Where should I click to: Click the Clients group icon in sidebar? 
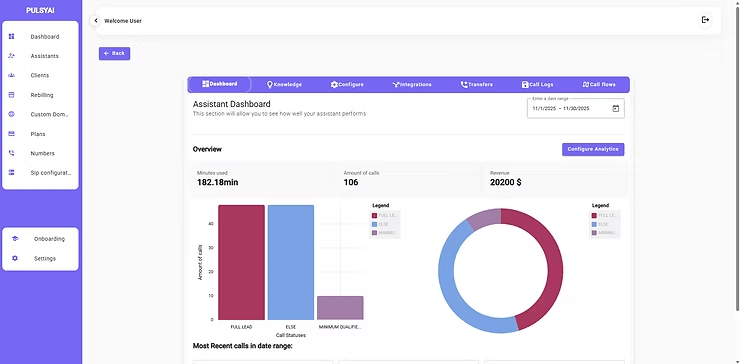[x=12, y=75]
